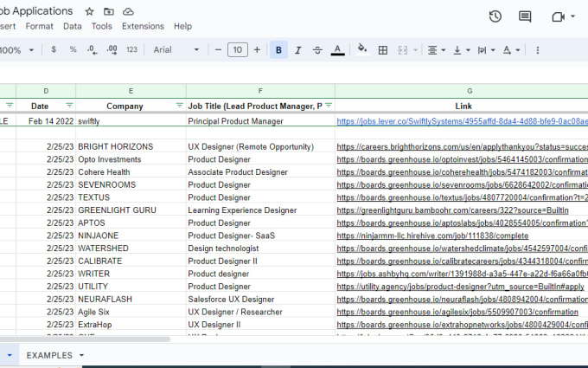Click the format as percent icon
The image size is (588, 368).
click(x=73, y=49)
